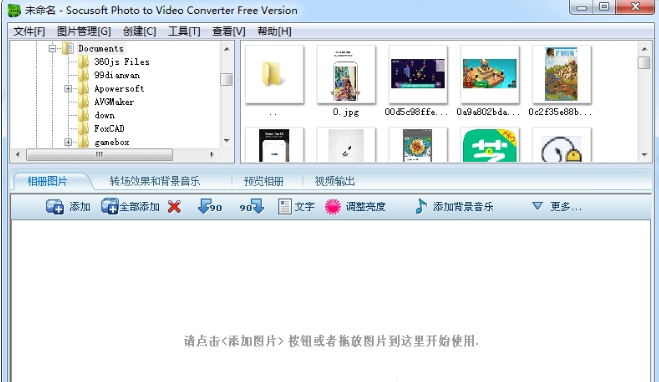Open the text (文字) tool icon

[x=285, y=207]
